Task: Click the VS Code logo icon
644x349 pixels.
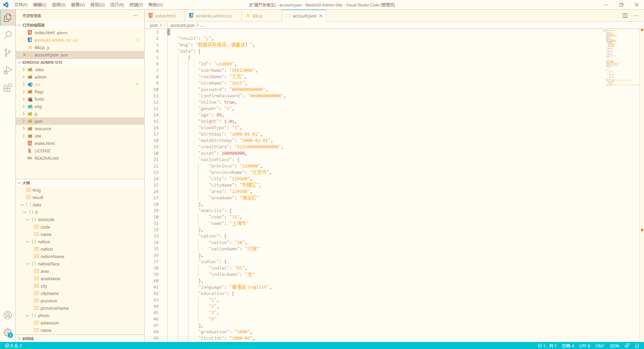Action: click(x=6, y=5)
